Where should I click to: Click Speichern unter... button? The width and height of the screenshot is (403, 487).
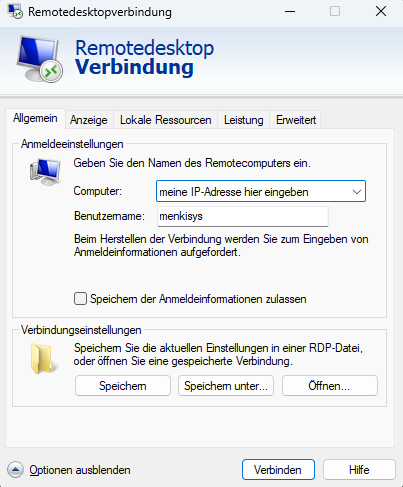[x=226, y=386]
